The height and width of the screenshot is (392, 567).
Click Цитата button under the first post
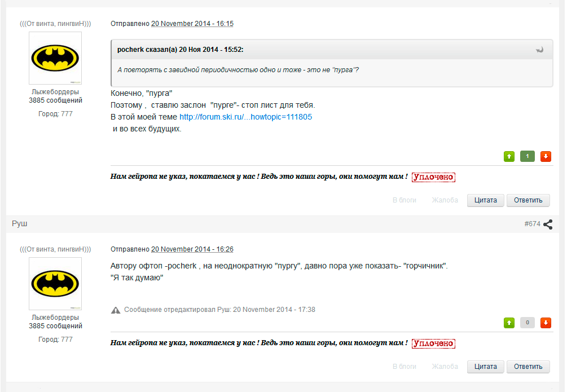point(485,200)
